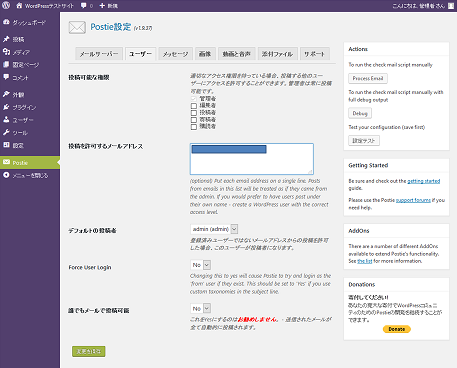Open the support forums link
The image size is (457, 368).
point(413,200)
